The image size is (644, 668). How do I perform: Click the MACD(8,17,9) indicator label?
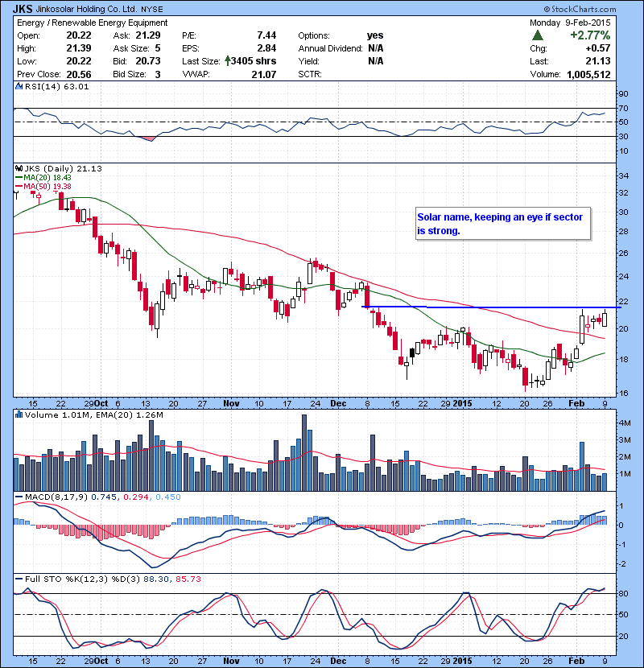pos(56,497)
